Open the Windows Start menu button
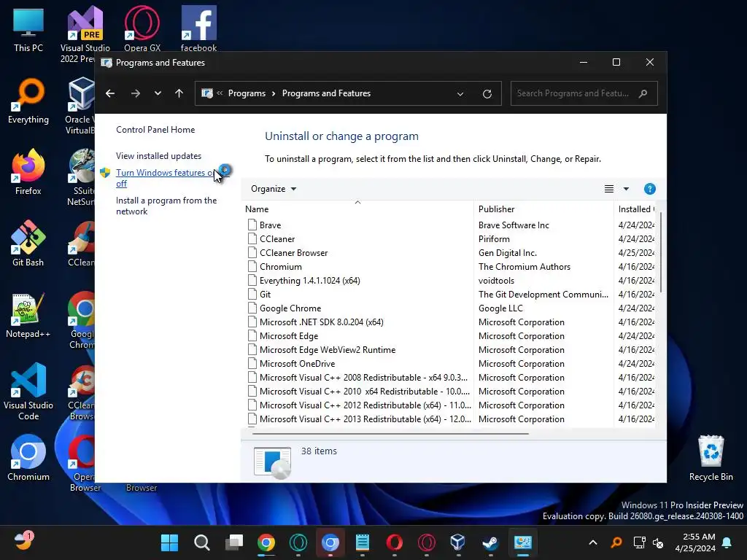 pyautogui.click(x=169, y=542)
